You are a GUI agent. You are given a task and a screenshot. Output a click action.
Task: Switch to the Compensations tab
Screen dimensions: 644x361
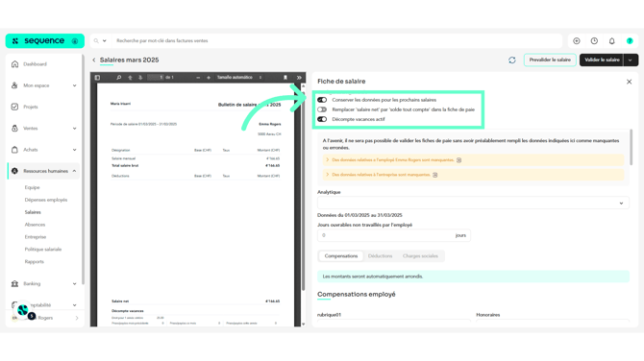pyautogui.click(x=341, y=256)
